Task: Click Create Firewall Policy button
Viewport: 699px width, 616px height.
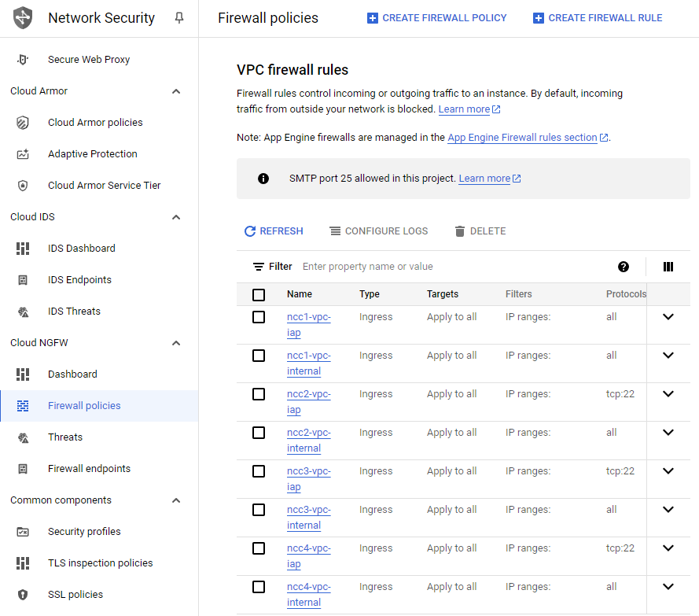Action: point(436,18)
